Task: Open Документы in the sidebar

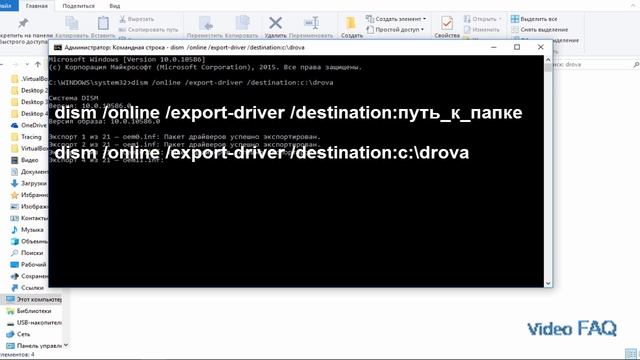Action: click(29, 171)
